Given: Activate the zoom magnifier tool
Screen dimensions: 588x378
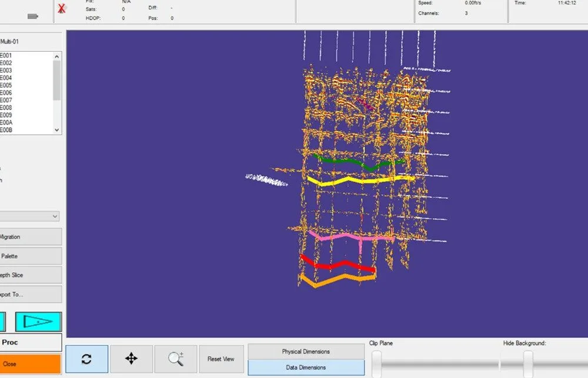Looking at the screenshot, I should point(175,359).
